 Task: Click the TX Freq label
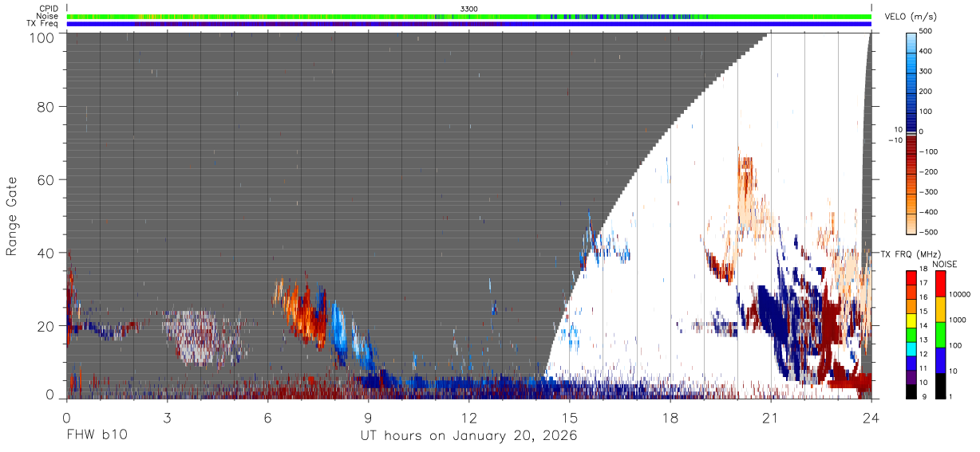coord(43,23)
